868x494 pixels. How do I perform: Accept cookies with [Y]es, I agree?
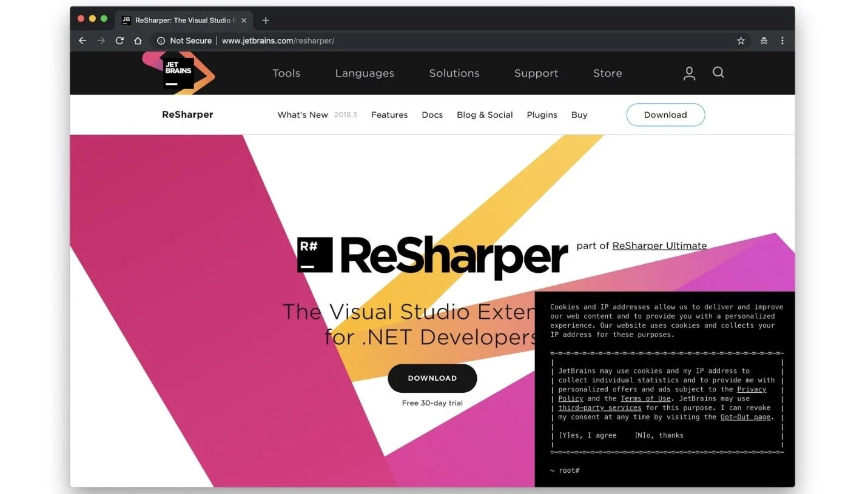pos(587,435)
